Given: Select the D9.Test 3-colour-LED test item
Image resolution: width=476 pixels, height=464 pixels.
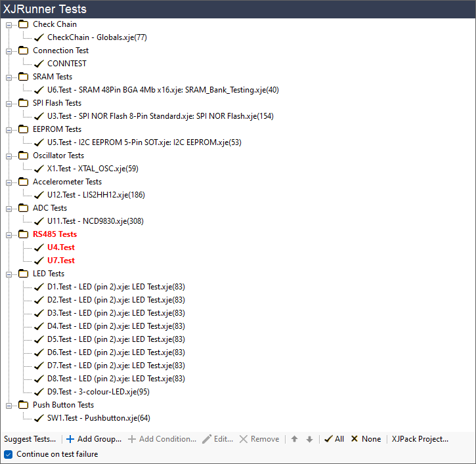Looking at the screenshot, I should [98, 392].
